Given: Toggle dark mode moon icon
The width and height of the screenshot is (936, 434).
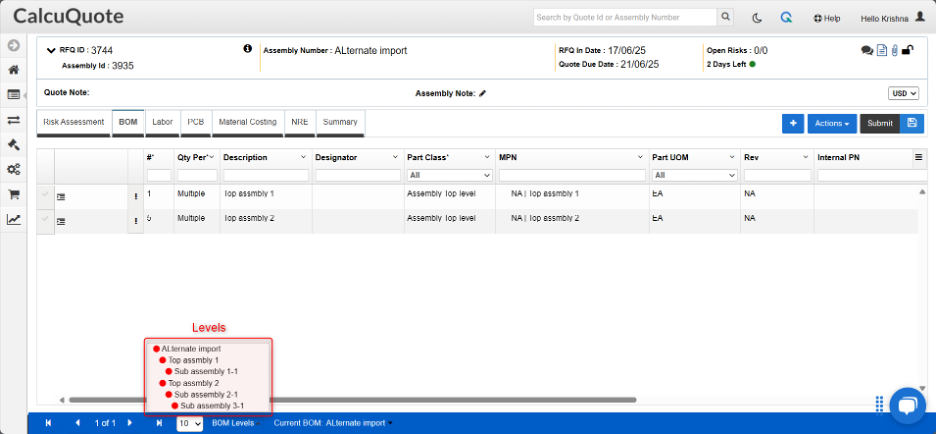Looking at the screenshot, I should pos(757,18).
